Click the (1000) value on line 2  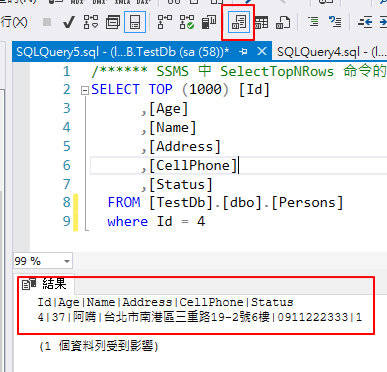[206, 89]
